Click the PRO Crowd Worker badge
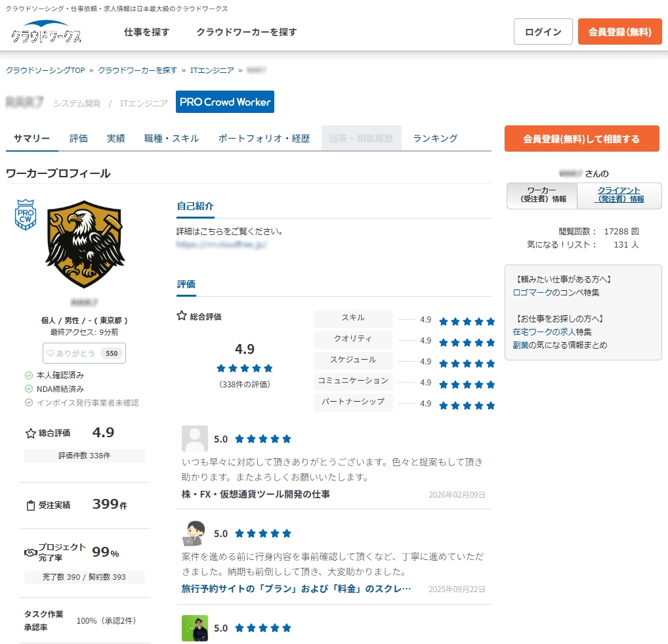The width and height of the screenshot is (668, 644). click(x=225, y=102)
